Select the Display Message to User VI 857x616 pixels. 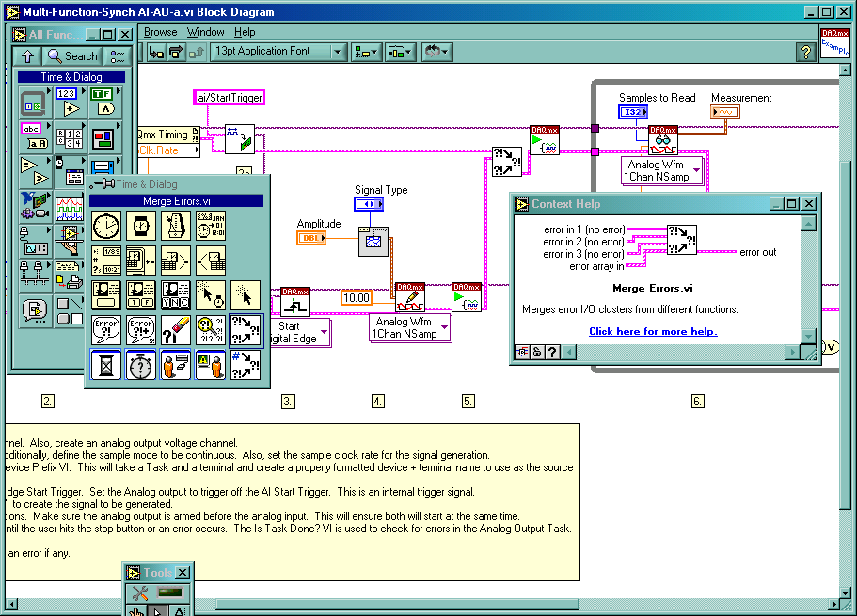[211, 365]
